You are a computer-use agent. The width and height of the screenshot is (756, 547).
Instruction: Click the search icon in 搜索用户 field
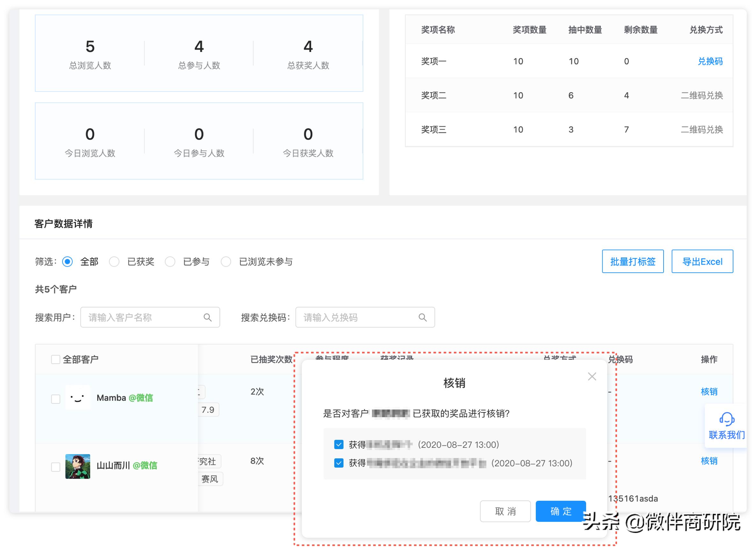click(208, 317)
